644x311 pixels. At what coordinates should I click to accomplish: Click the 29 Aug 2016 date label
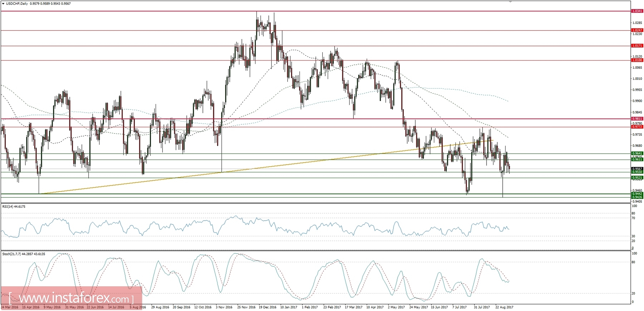point(160,307)
